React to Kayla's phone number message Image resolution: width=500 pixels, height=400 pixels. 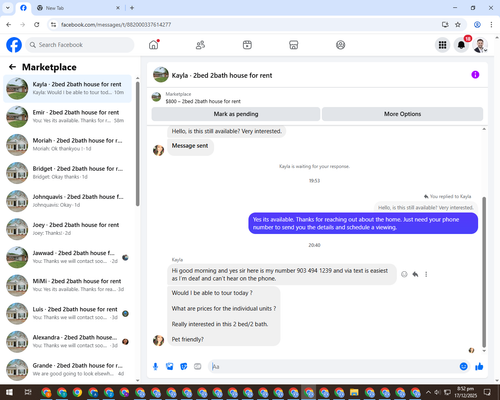click(x=404, y=274)
